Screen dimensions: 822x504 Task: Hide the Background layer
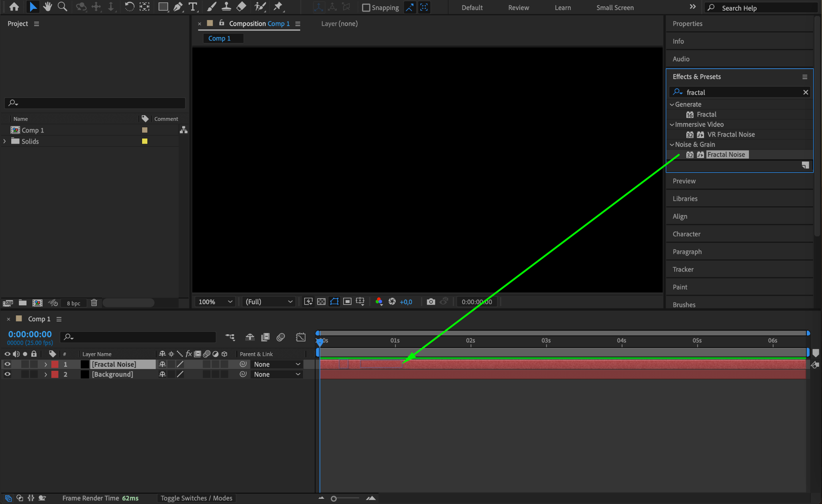click(7, 374)
